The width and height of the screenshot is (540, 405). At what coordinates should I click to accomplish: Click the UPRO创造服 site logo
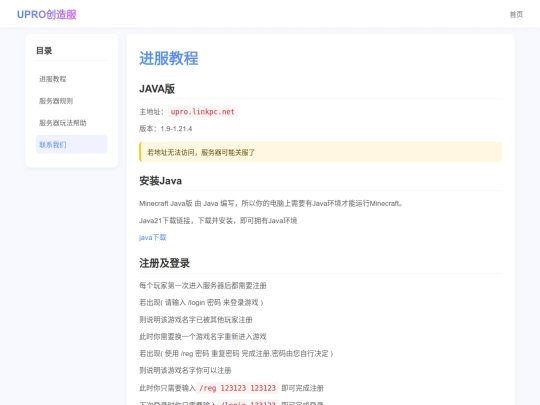[x=46, y=14]
